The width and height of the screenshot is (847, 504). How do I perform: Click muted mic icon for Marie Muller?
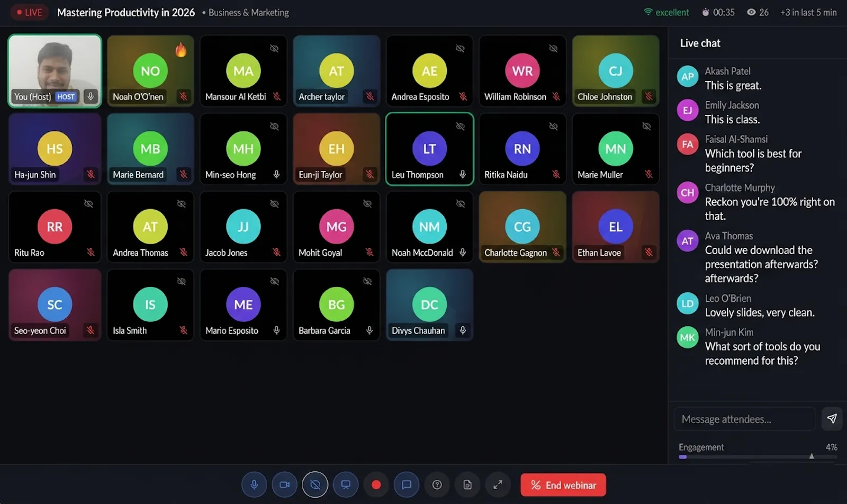click(648, 174)
